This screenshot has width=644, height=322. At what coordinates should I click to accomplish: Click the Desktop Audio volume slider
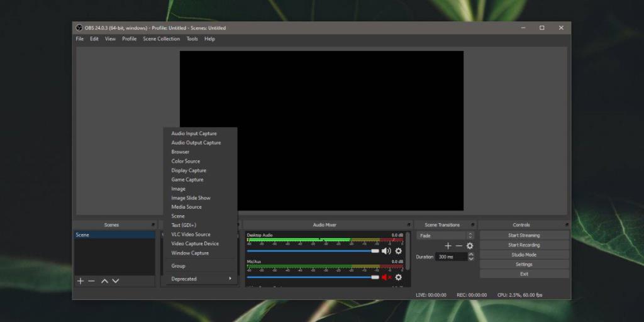tap(313, 251)
